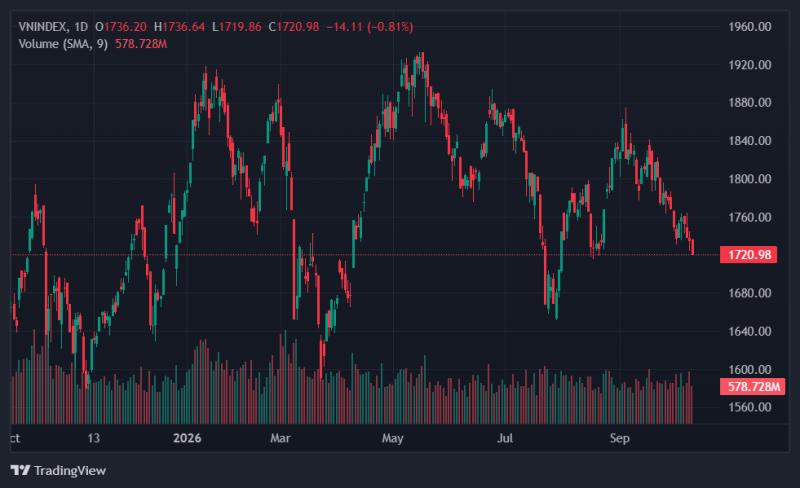800x488 pixels.
Task: Click the 1640.00 price axis level
Action: pyautogui.click(x=749, y=331)
